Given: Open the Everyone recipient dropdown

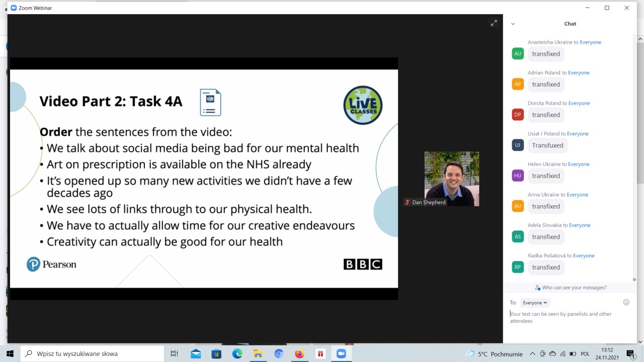Looking at the screenshot, I should 535,303.
